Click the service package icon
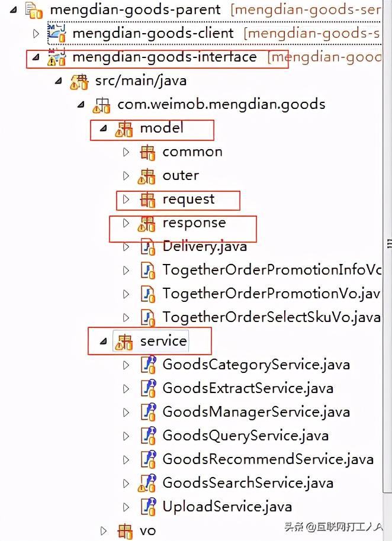 [x=124, y=342]
